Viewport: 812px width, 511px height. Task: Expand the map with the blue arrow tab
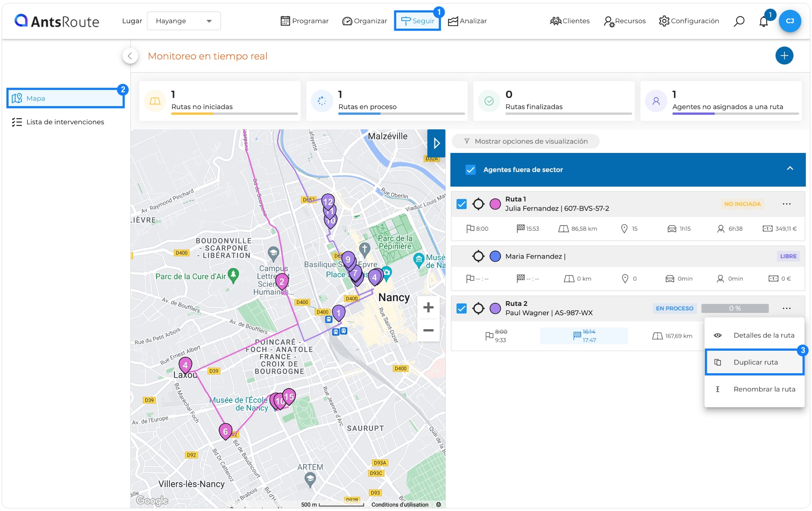(x=436, y=143)
